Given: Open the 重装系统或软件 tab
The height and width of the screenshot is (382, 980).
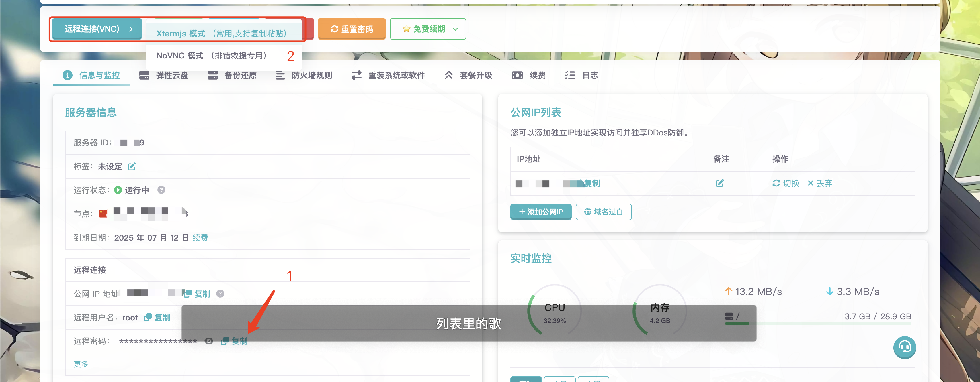Looking at the screenshot, I should click(388, 75).
